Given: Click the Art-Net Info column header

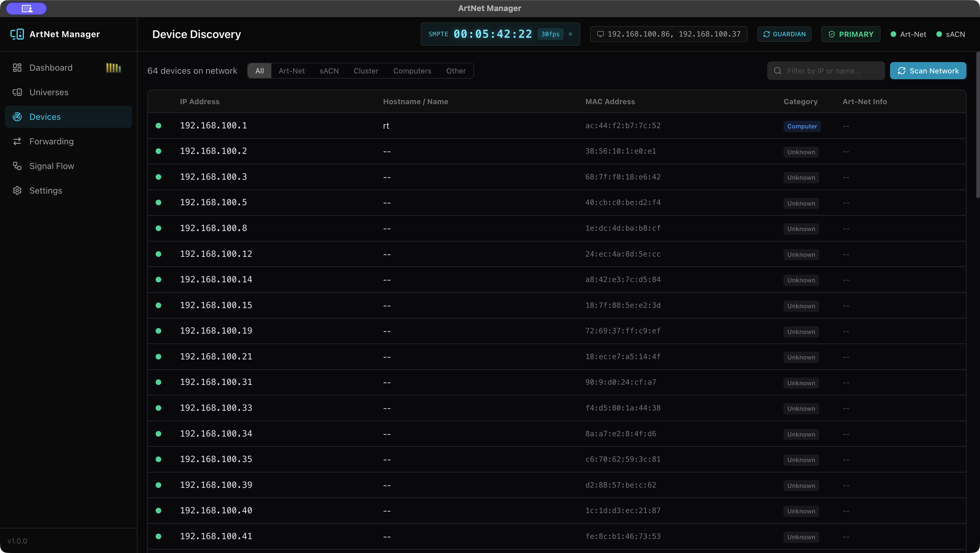Looking at the screenshot, I should pyautogui.click(x=864, y=102).
